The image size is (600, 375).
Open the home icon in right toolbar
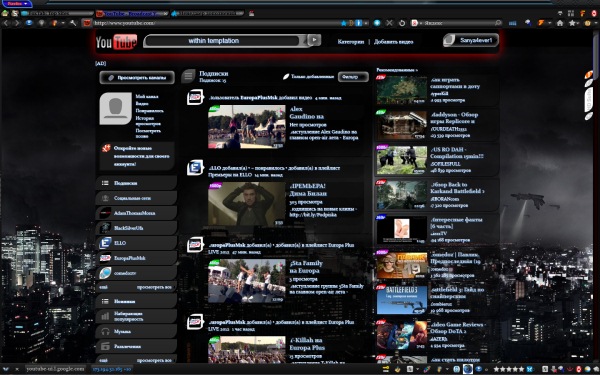pyautogui.click(x=560, y=23)
